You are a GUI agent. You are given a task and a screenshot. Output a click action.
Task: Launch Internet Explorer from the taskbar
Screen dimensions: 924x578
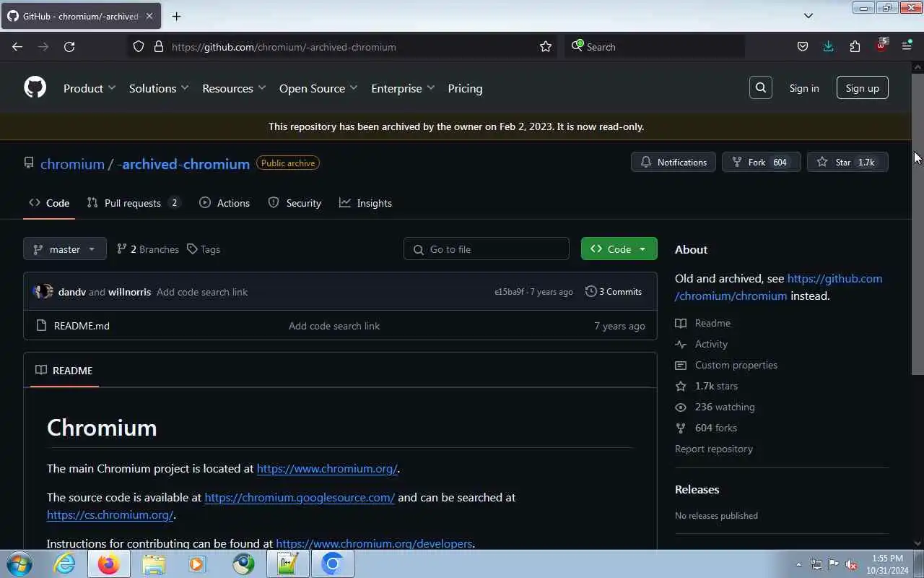coord(65,564)
